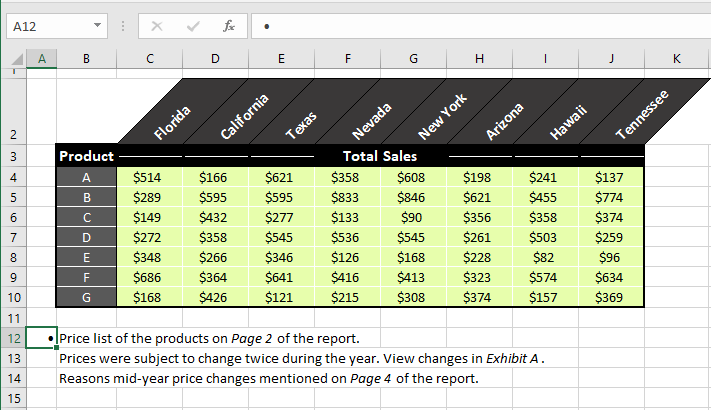Click bullet cell A12
The image size is (711, 410).
[x=42, y=338]
